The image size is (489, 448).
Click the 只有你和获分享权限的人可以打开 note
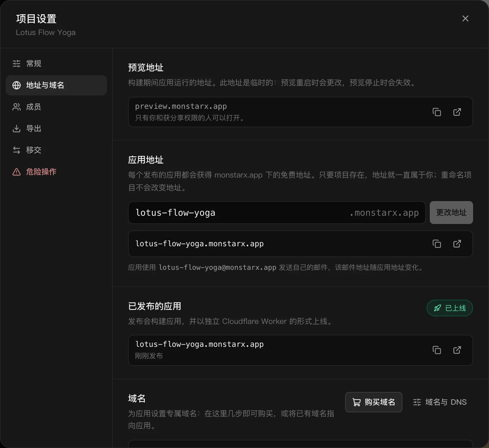190,118
